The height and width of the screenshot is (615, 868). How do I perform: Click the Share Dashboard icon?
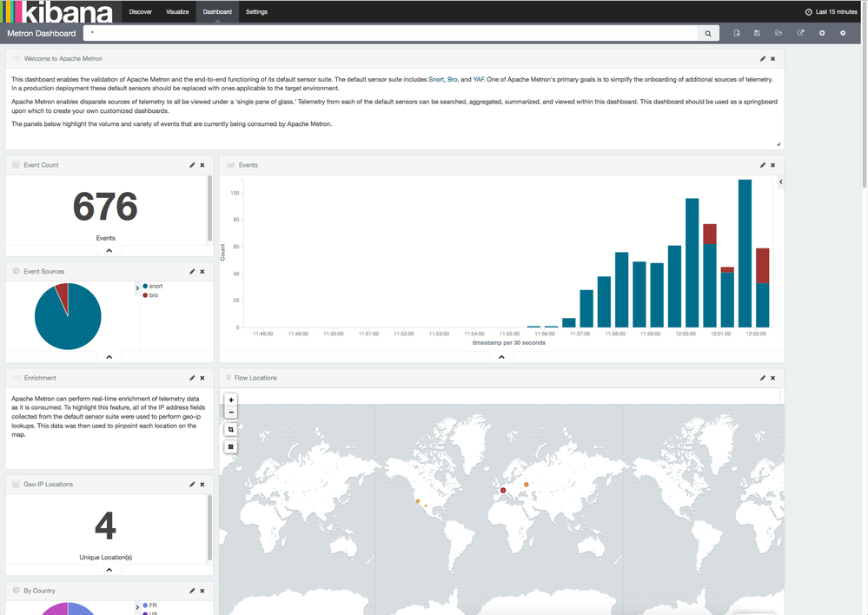[x=799, y=32]
